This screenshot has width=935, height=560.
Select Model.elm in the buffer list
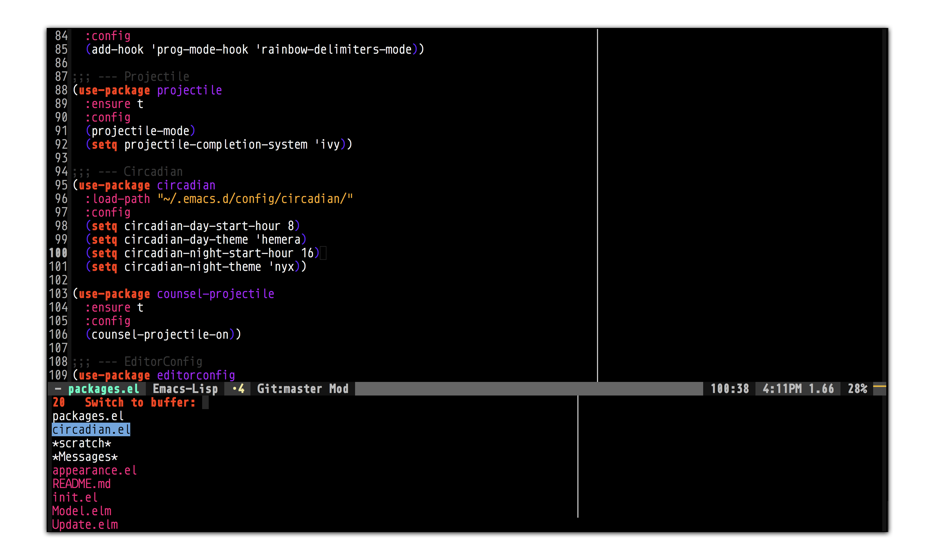coord(82,511)
